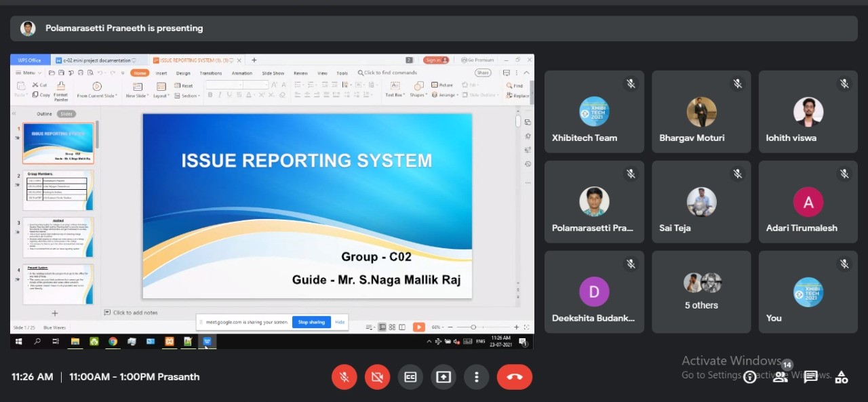Adjust the zoom slider in status bar
The width and height of the screenshot is (868, 402).
(473, 327)
